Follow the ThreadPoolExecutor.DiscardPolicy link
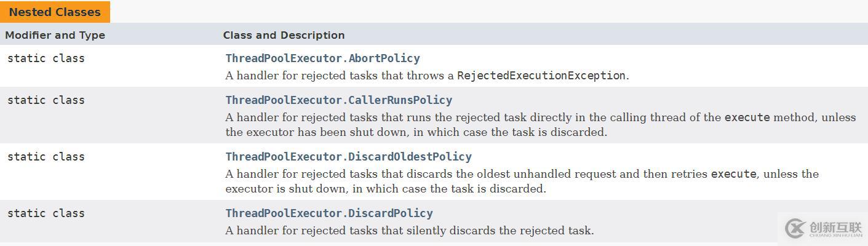 329,213
